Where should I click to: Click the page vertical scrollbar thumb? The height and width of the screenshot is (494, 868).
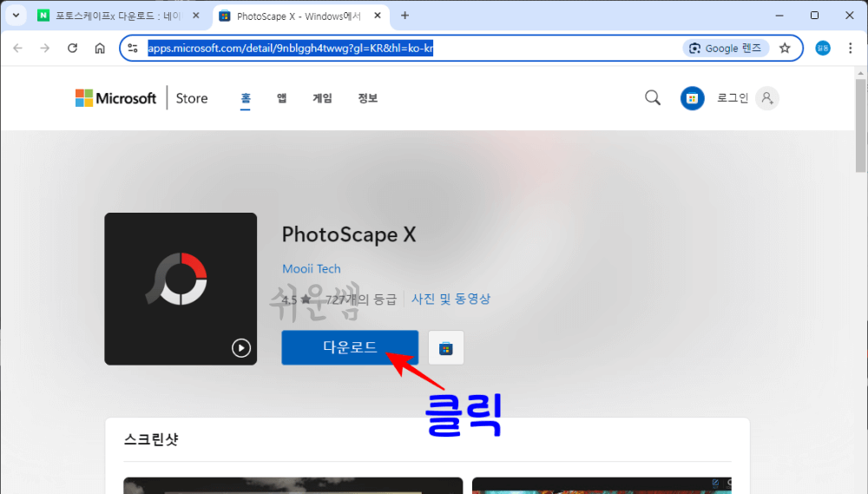click(x=860, y=126)
